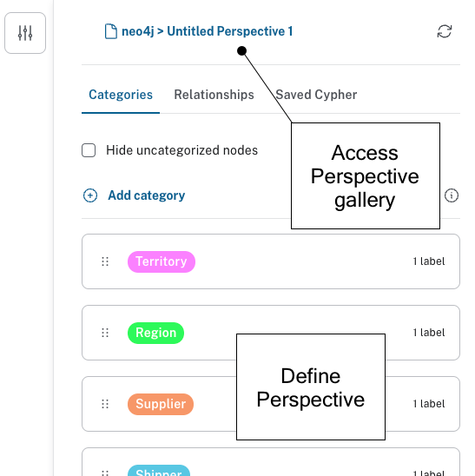Image resolution: width=475 pixels, height=476 pixels.
Task: Select the green Region category tag
Action: click(155, 333)
